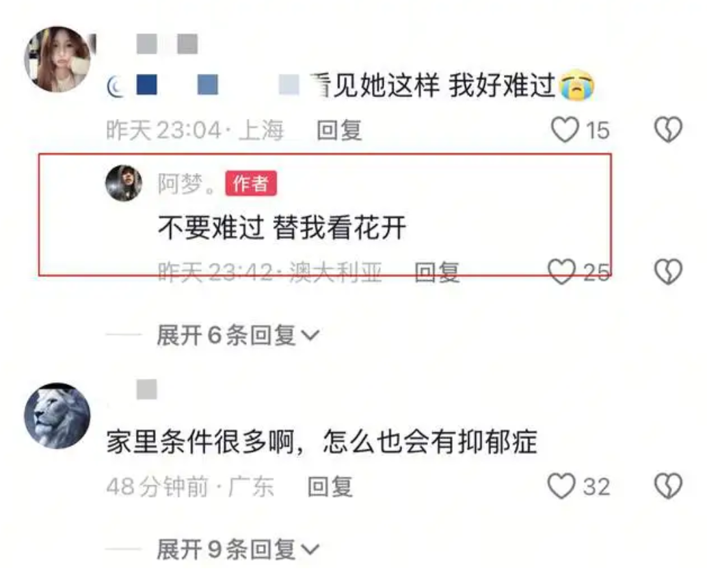Select comment 家里条件很多啊，怎么也会有抑郁症
707x588 pixels.
(322, 442)
